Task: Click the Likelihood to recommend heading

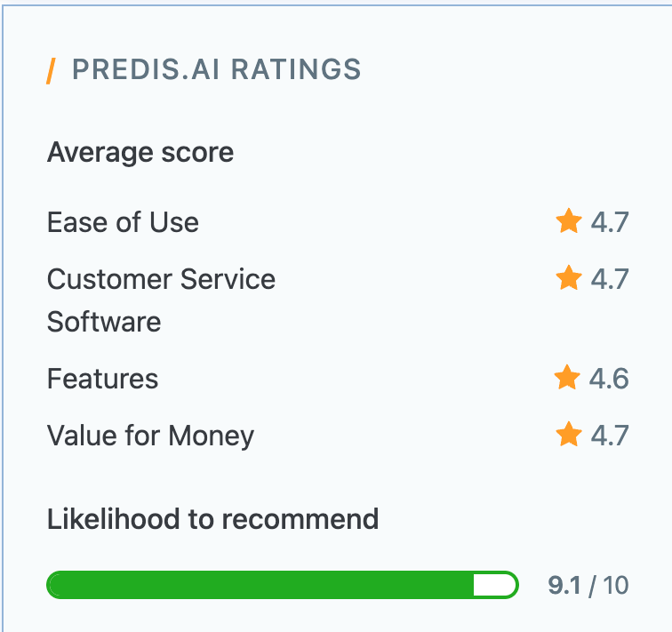Action: coord(212,518)
